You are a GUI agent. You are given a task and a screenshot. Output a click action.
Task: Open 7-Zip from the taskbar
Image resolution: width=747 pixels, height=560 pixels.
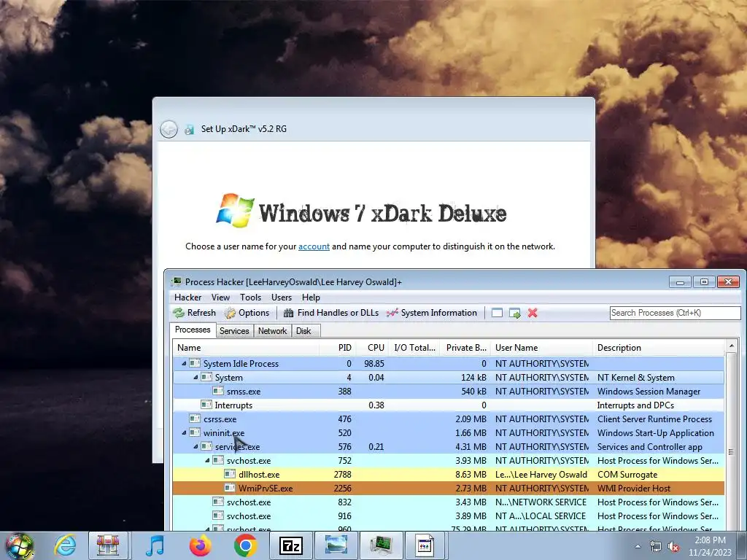[291, 545]
